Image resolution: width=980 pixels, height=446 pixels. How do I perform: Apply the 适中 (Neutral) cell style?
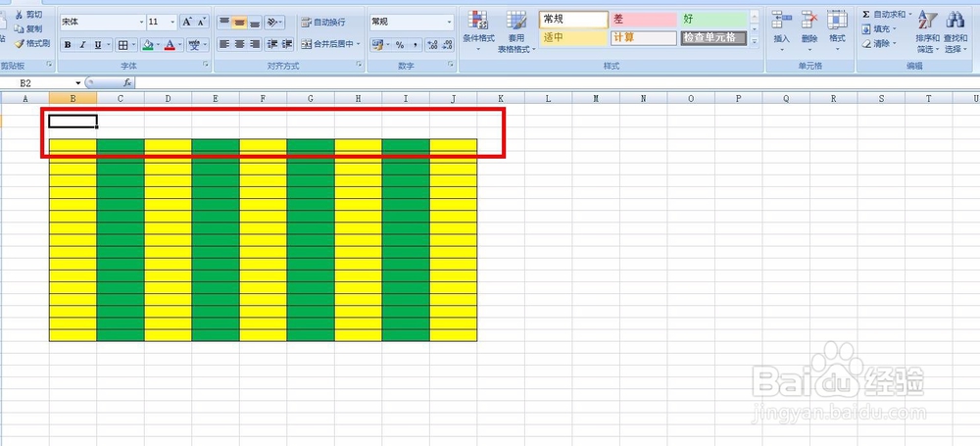[x=573, y=38]
